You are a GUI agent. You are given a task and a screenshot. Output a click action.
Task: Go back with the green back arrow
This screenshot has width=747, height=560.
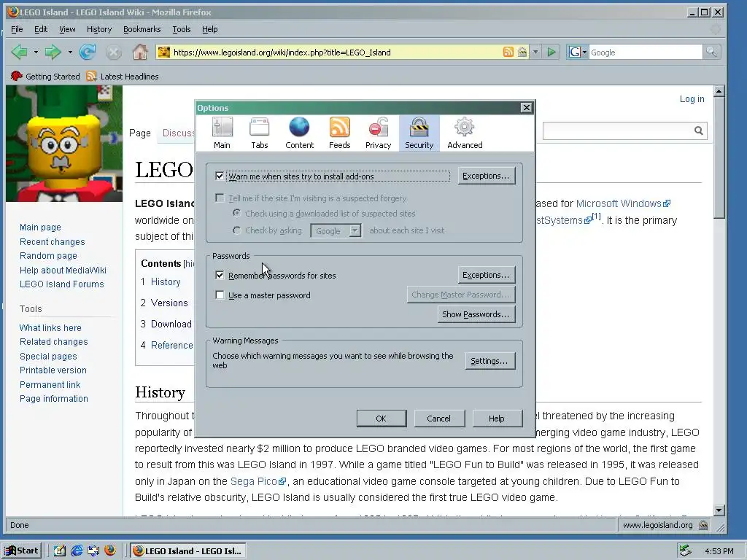pos(19,52)
